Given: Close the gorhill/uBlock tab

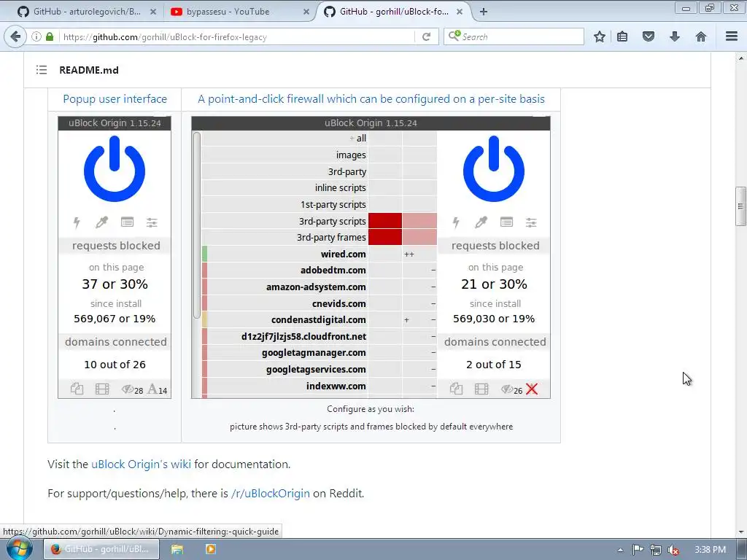Looking at the screenshot, I should pos(460,12).
